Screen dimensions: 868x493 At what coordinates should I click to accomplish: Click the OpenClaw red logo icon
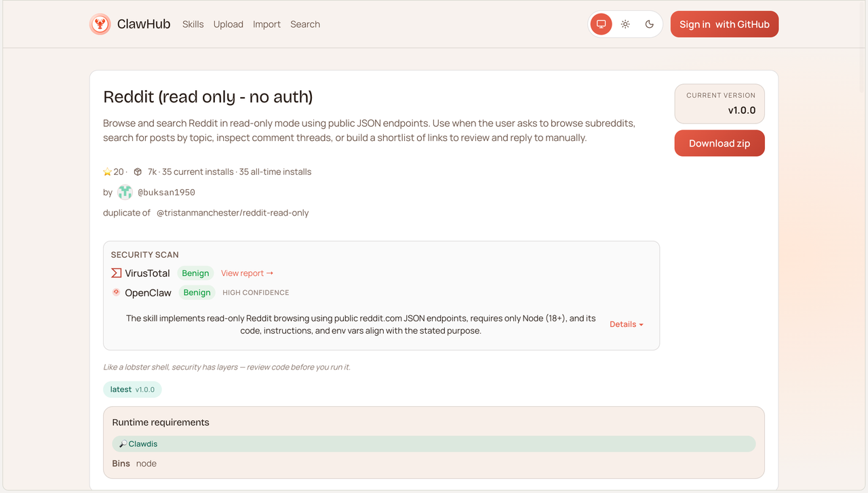[x=116, y=292]
